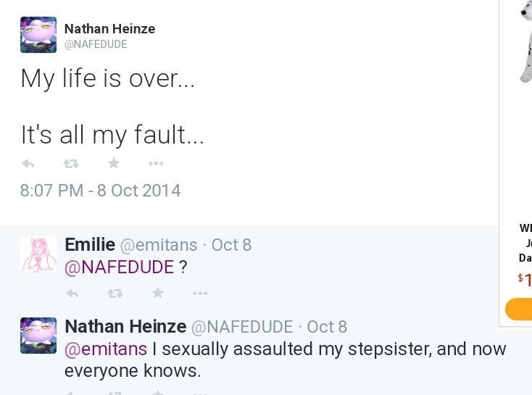Open the Nathan Heinze name on the top tweet
Image resolution: width=532 pixels, height=395 pixels.
(109, 29)
